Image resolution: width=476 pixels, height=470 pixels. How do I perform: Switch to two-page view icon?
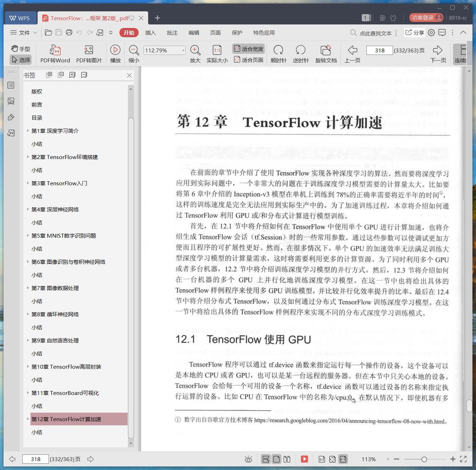(x=287, y=459)
